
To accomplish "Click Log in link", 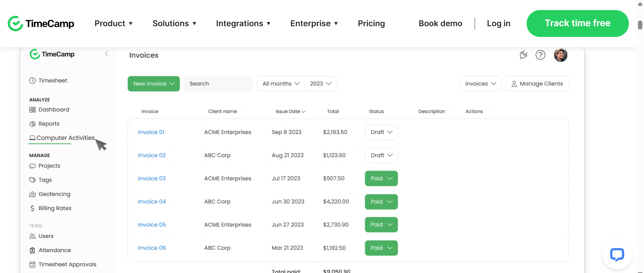I will [498, 24].
